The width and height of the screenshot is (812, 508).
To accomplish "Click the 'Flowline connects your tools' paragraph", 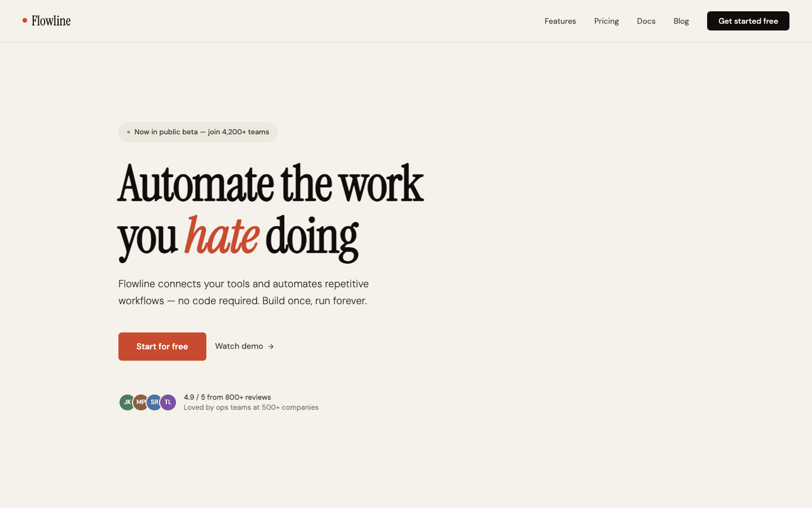I will (x=244, y=292).
